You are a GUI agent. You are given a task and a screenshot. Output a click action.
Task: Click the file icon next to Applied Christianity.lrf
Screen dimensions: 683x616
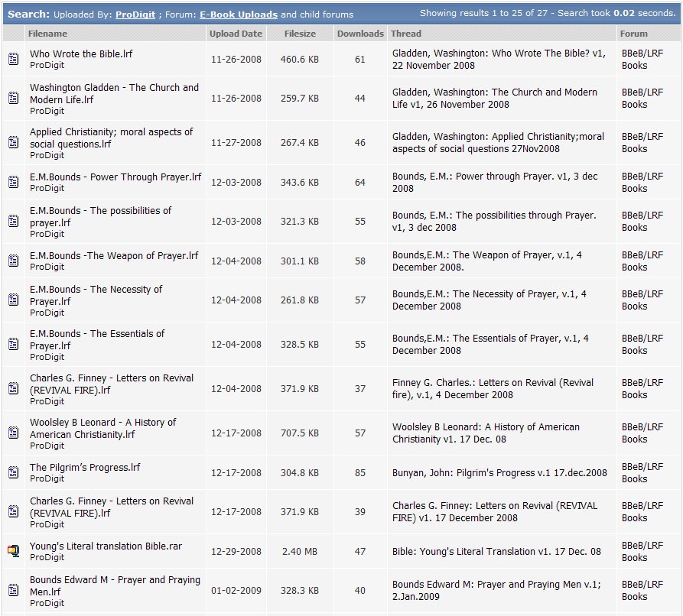[x=14, y=142]
